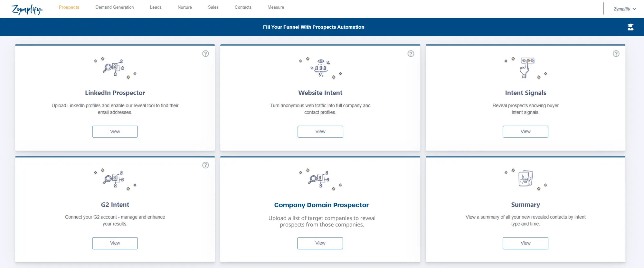Screen dimensions: 644x268
Task: Click the Website Intent heading
Action: (x=320, y=93)
